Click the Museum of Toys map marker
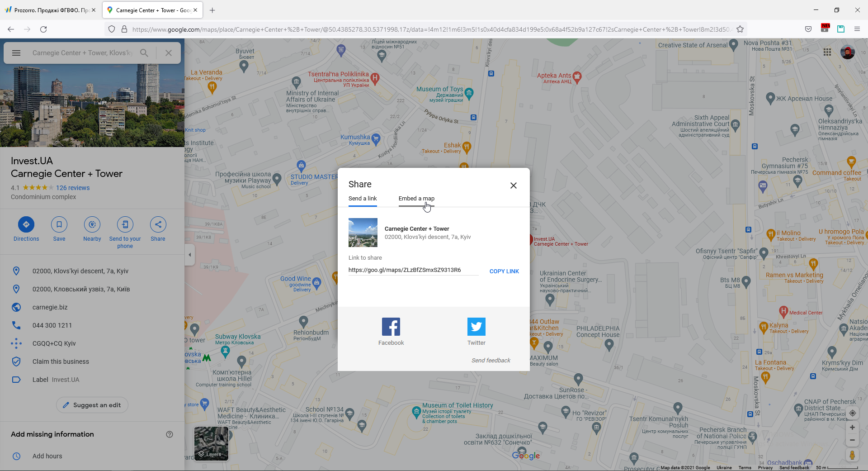This screenshot has height=471, width=868. click(469, 93)
